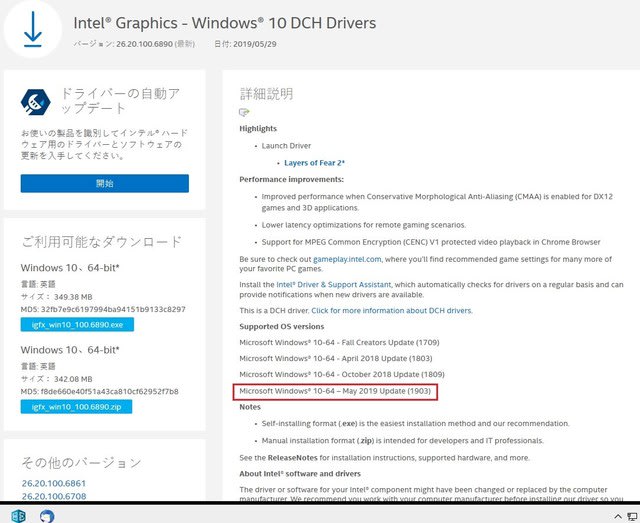The height and width of the screenshot is (523, 640).
Task: Click the page title Intel Graphics DCH Drivers
Action: coord(224,23)
